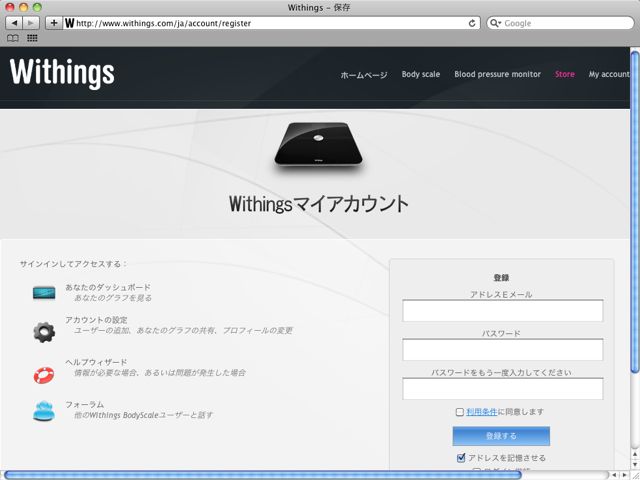Open the 利用条件 terms link
640x480 pixels.
click(482, 412)
